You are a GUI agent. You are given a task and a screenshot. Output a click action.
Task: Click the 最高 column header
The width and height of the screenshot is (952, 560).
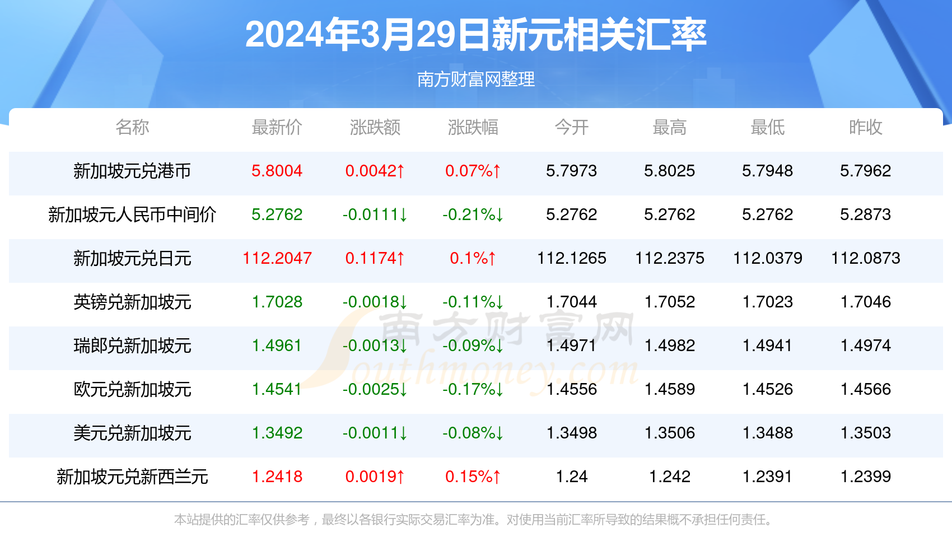pos(670,127)
